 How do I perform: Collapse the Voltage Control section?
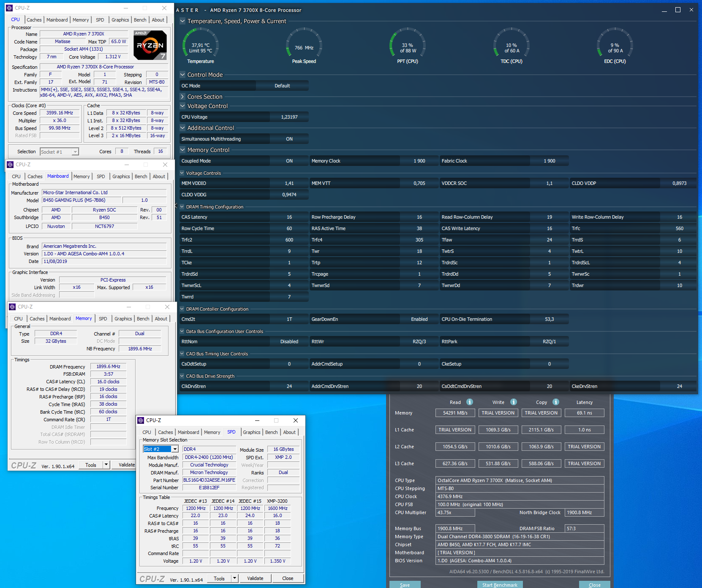(182, 106)
